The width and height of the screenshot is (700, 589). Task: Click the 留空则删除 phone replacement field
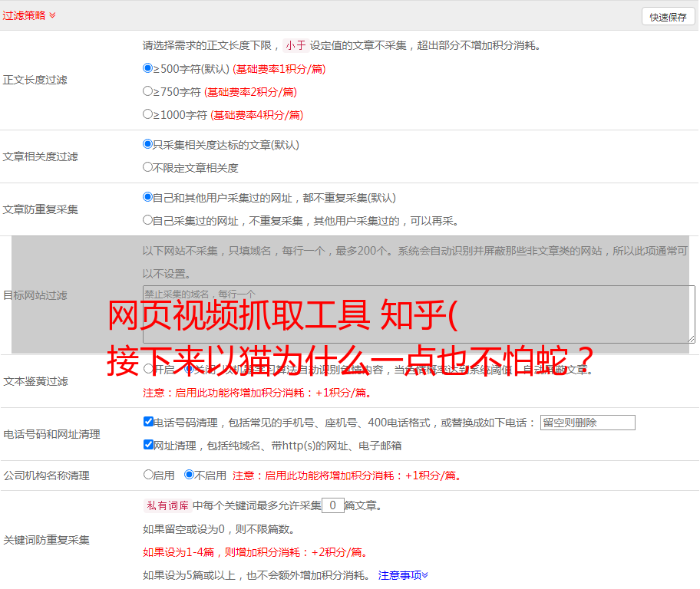pyautogui.click(x=587, y=423)
